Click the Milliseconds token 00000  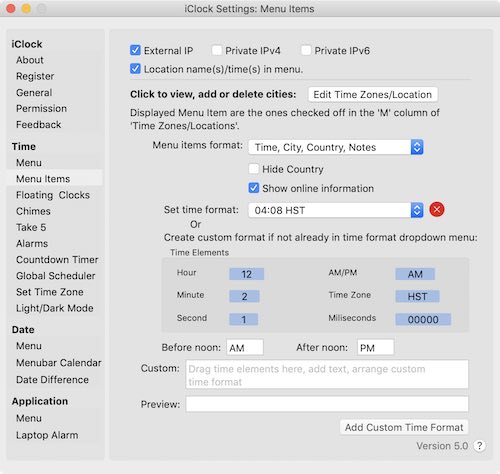tap(423, 319)
